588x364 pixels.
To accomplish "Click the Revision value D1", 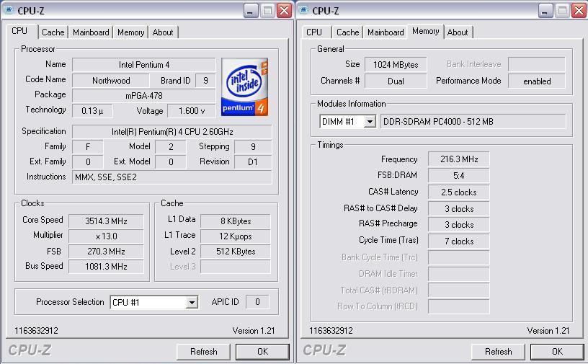I will [x=253, y=161].
